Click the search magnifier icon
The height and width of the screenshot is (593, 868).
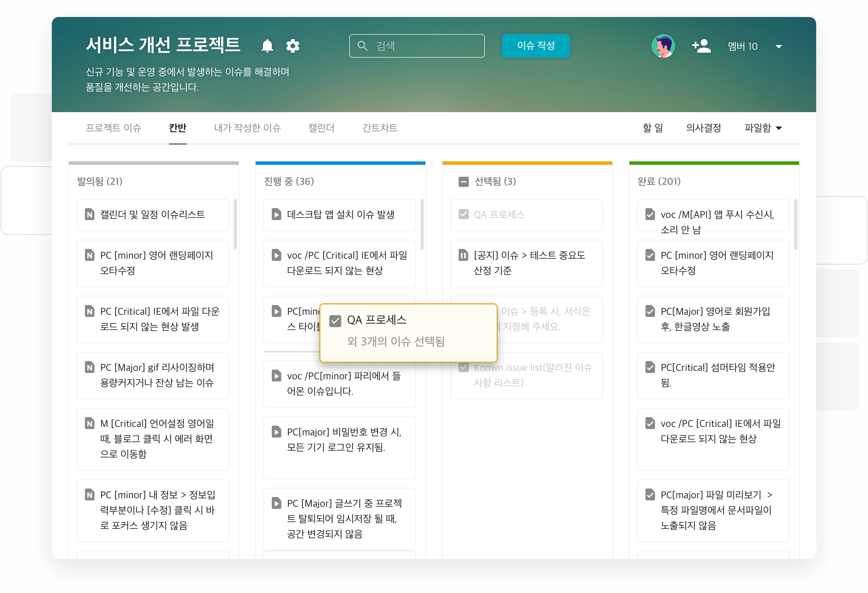tap(362, 46)
